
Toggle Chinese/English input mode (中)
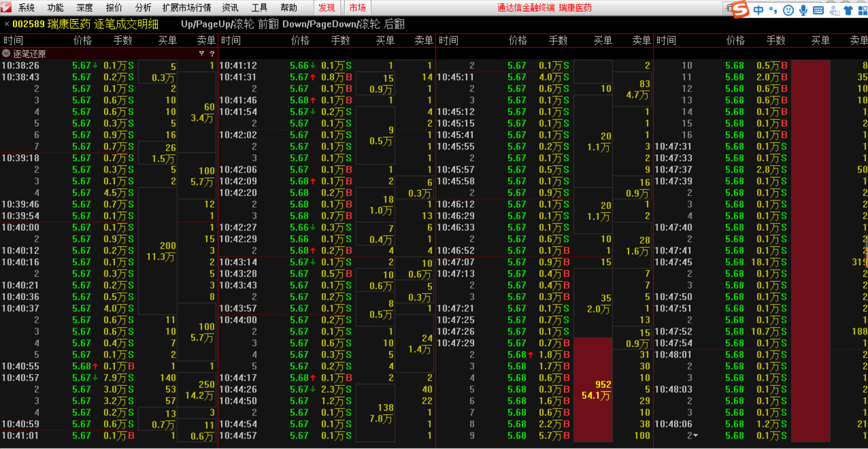pos(758,10)
